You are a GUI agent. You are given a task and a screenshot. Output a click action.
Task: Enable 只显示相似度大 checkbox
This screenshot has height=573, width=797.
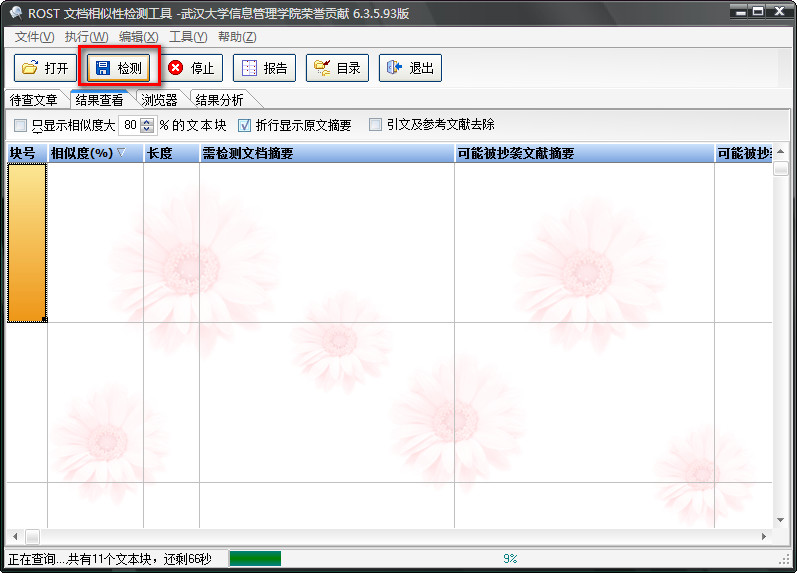[20, 125]
